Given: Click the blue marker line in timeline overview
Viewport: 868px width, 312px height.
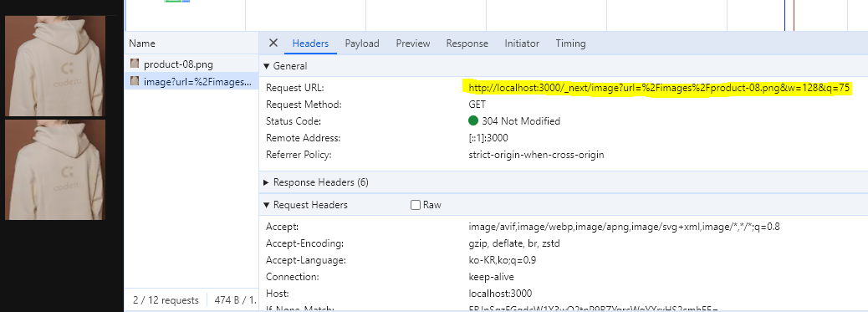Looking at the screenshot, I should point(785,16).
